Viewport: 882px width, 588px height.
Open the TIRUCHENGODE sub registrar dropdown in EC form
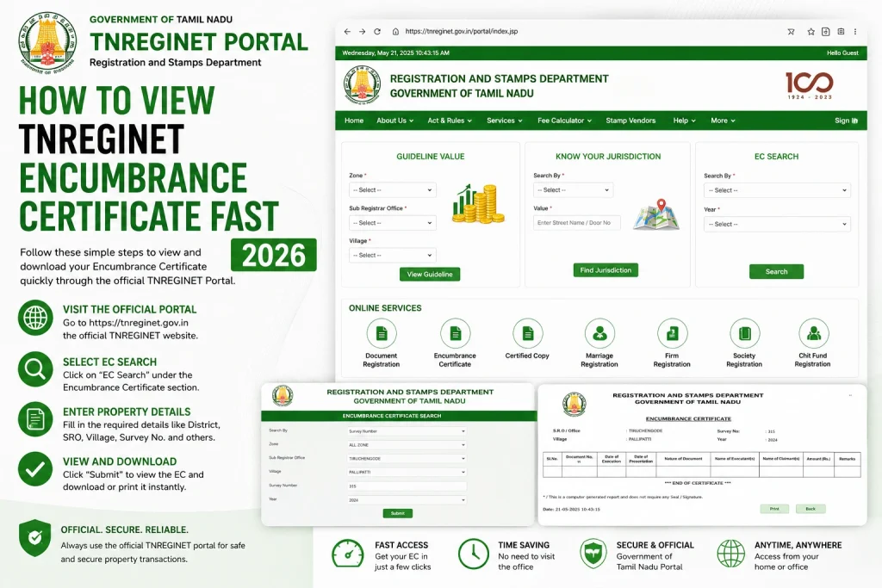407,459
